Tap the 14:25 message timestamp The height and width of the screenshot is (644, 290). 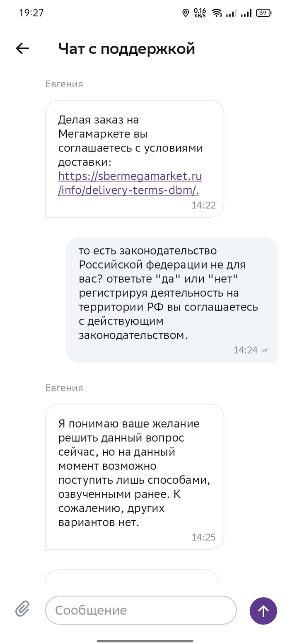click(203, 537)
